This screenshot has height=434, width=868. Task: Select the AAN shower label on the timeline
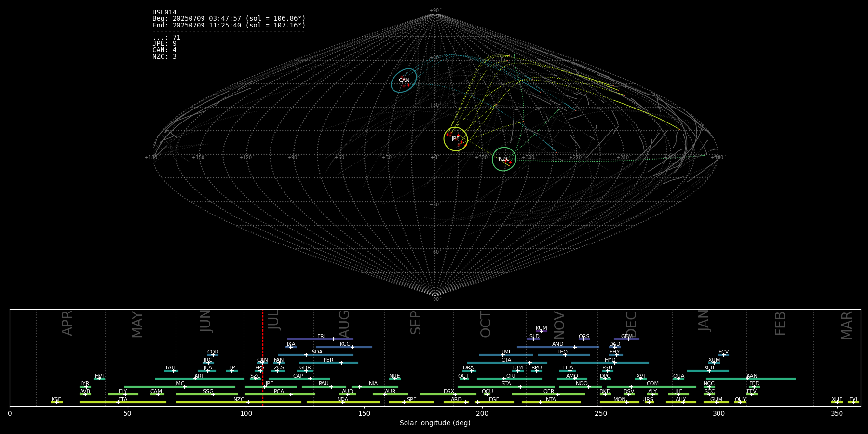(x=752, y=376)
